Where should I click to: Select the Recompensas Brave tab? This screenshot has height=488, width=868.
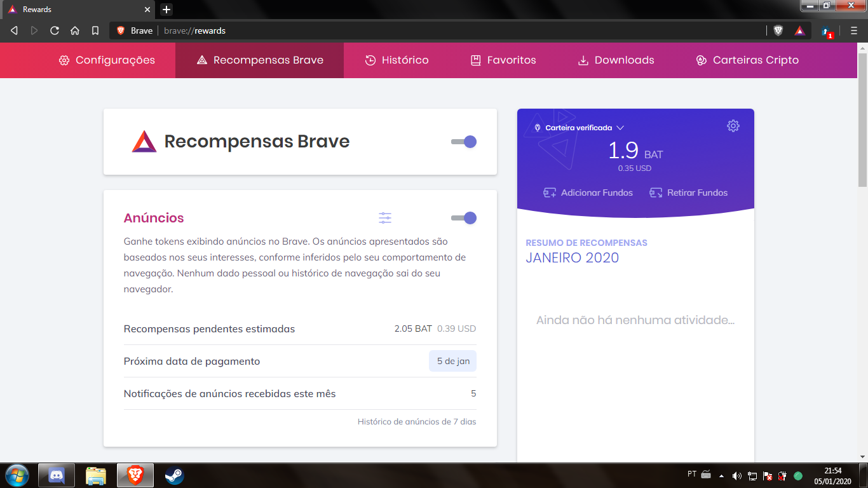coord(259,60)
